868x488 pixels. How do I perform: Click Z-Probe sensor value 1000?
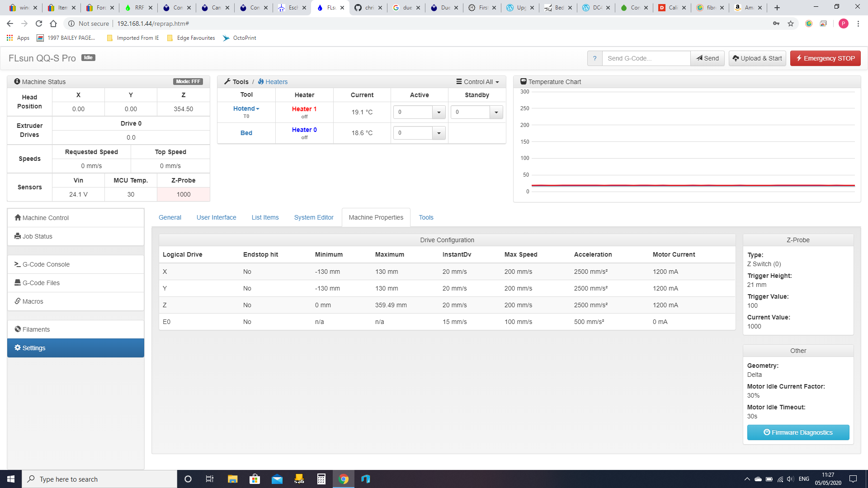(184, 194)
